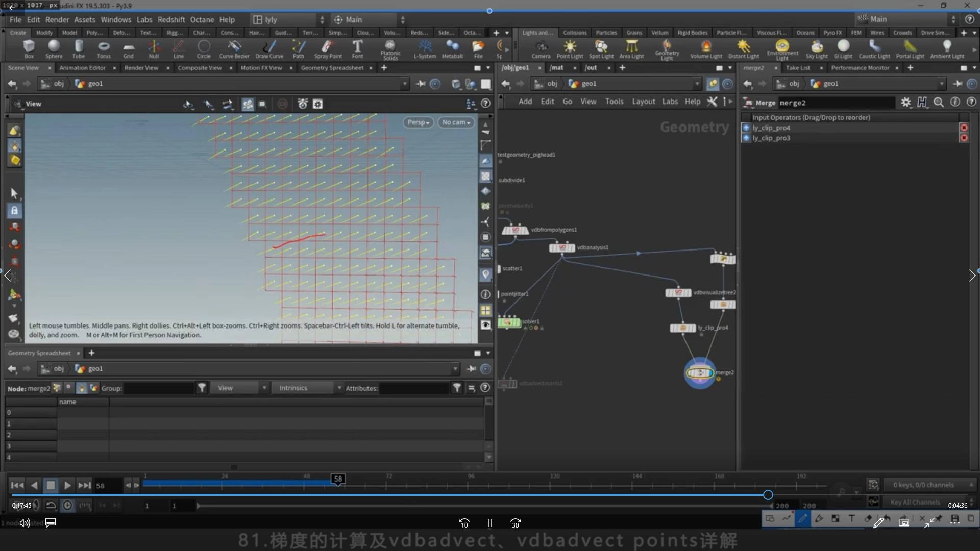
Task: Open the Persp viewport dropdown
Action: [x=418, y=122]
